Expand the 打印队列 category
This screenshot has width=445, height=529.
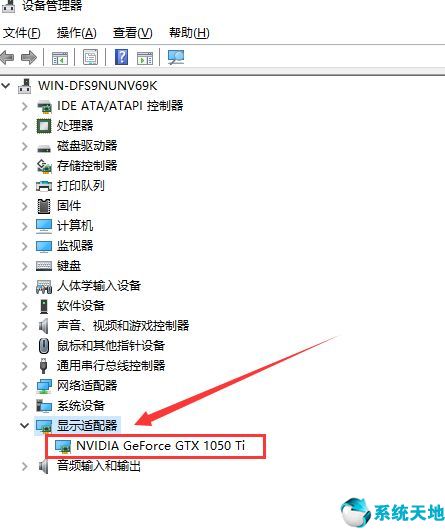pos(25,186)
